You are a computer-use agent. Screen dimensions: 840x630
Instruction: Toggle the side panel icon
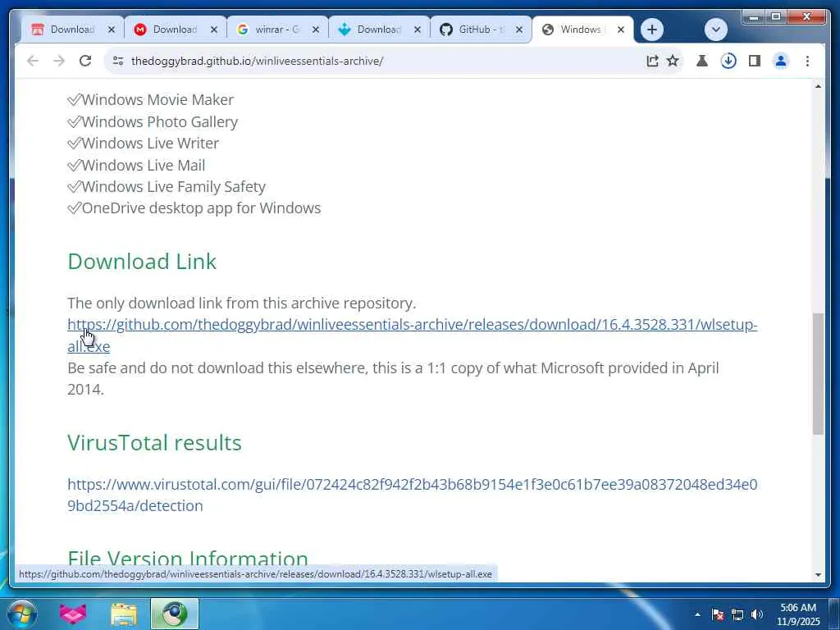click(x=755, y=61)
